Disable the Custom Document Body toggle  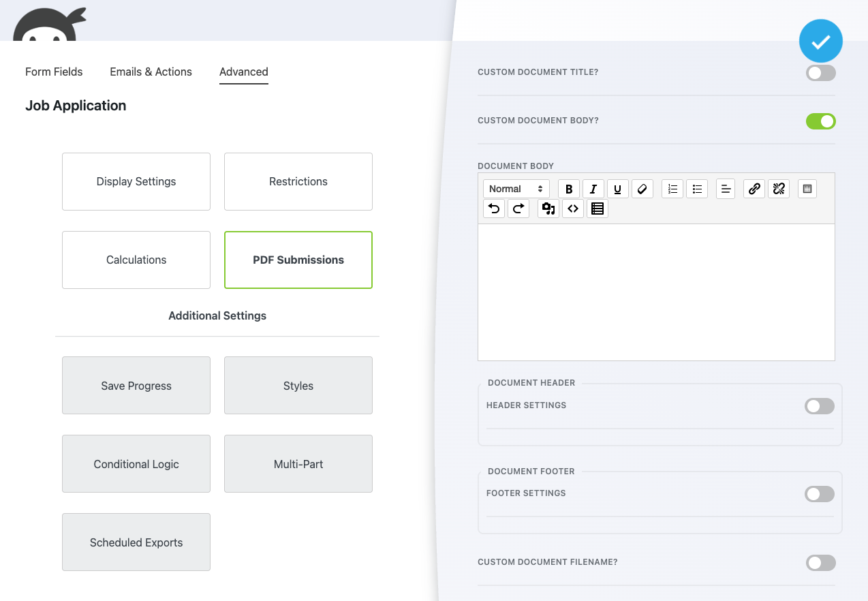[820, 121]
